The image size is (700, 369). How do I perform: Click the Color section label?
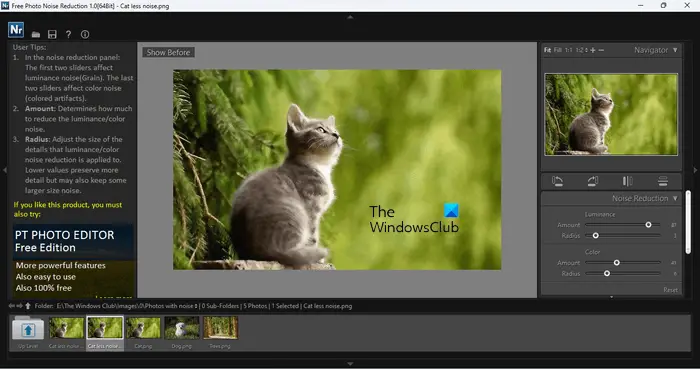pyautogui.click(x=592, y=252)
